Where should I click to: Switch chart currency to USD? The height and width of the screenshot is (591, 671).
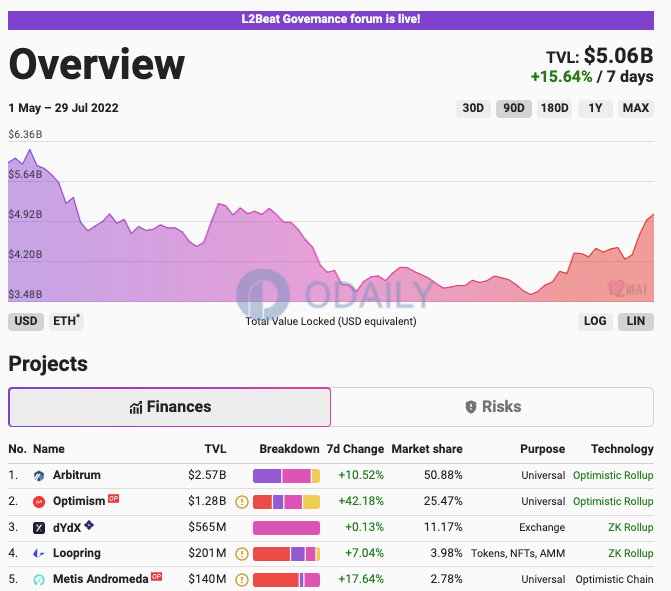tap(26, 321)
